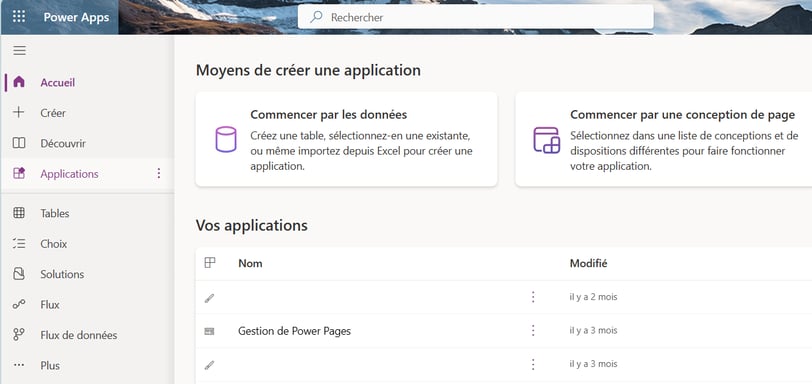Click the book icon beside Découvrir

(19, 143)
